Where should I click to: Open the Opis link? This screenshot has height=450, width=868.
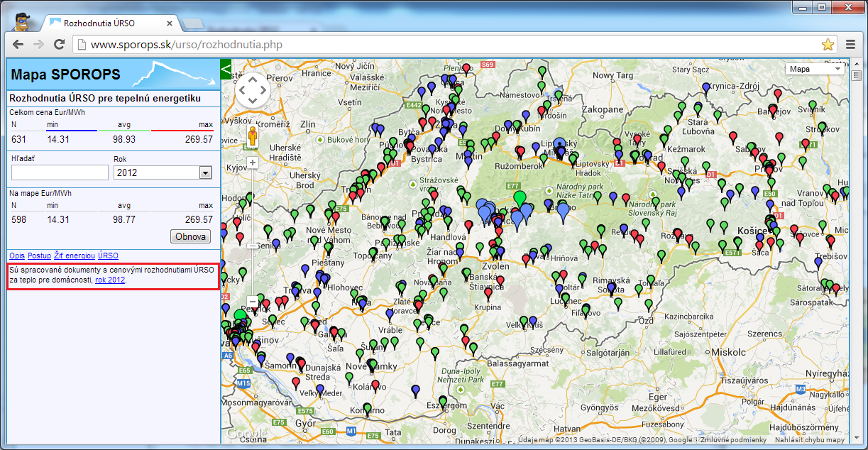click(x=17, y=256)
